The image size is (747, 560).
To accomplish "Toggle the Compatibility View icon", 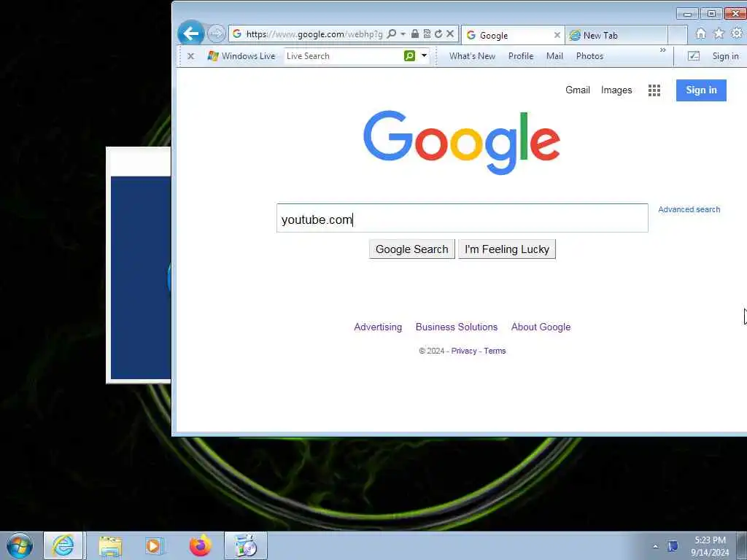I will tap(427, 34).
